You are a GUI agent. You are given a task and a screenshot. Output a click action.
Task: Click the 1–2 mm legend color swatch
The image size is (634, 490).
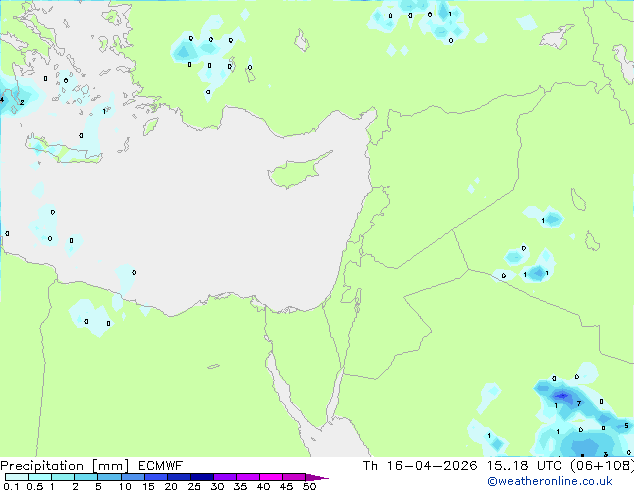click(x=63, y=477)
